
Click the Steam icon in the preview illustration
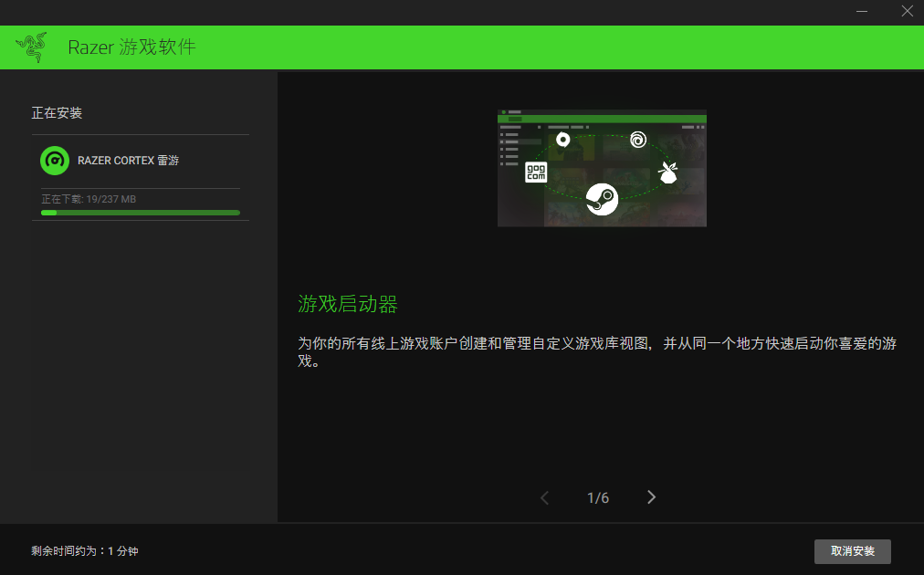[602, 199]
